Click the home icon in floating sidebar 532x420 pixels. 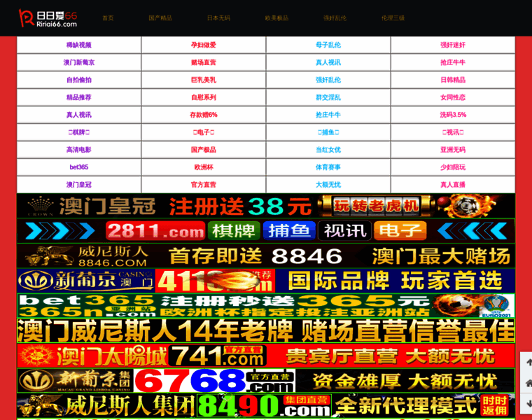click(x=528, y=383)
